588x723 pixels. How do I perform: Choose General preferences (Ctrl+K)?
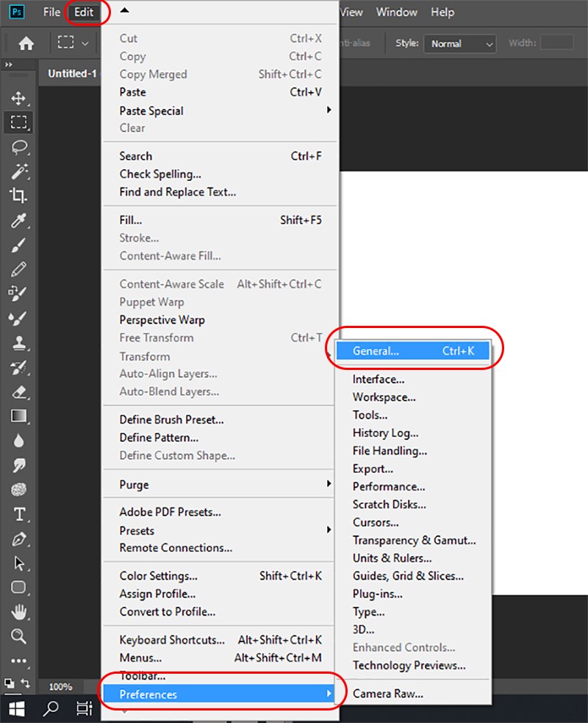(412, 351)
